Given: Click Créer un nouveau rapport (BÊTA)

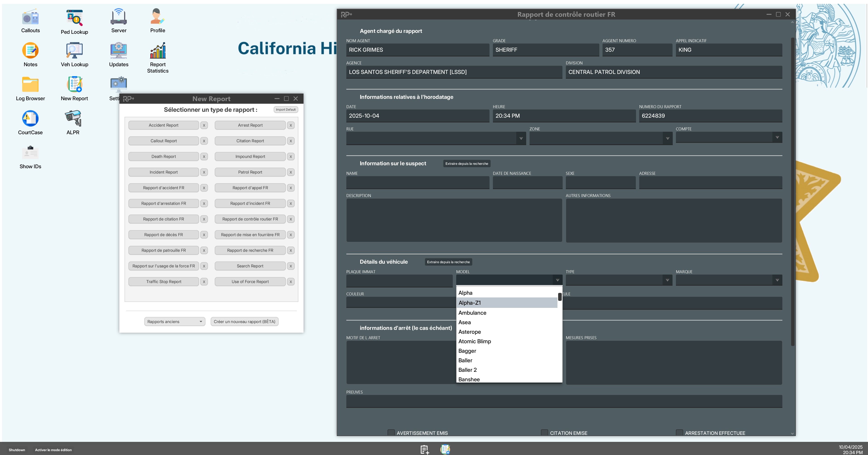Looking at the screenshot, I should pyautogui.click(x=244, y=321).
